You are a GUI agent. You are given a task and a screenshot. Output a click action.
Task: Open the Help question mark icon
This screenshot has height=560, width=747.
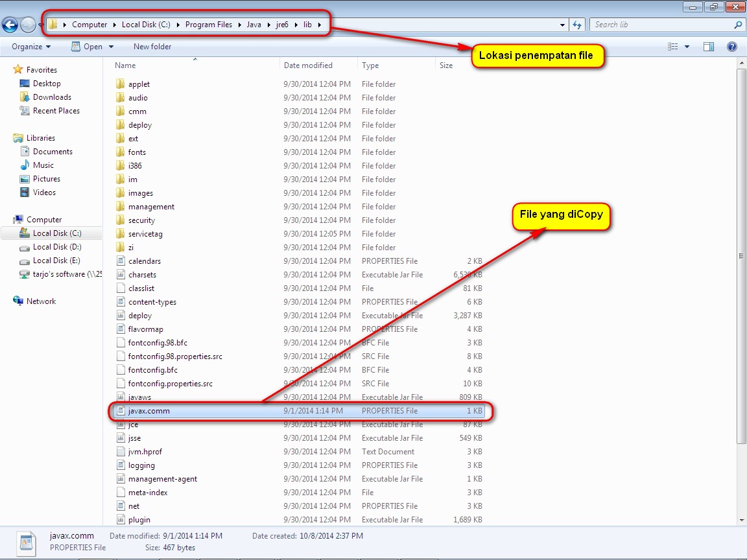tap(732, 47)
